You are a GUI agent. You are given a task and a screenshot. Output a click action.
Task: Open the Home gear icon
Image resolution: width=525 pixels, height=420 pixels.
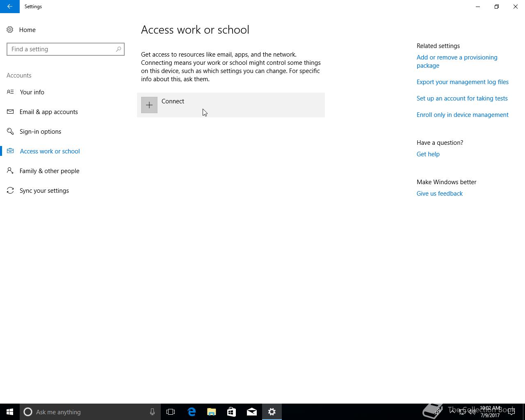(x=10, y=30)
